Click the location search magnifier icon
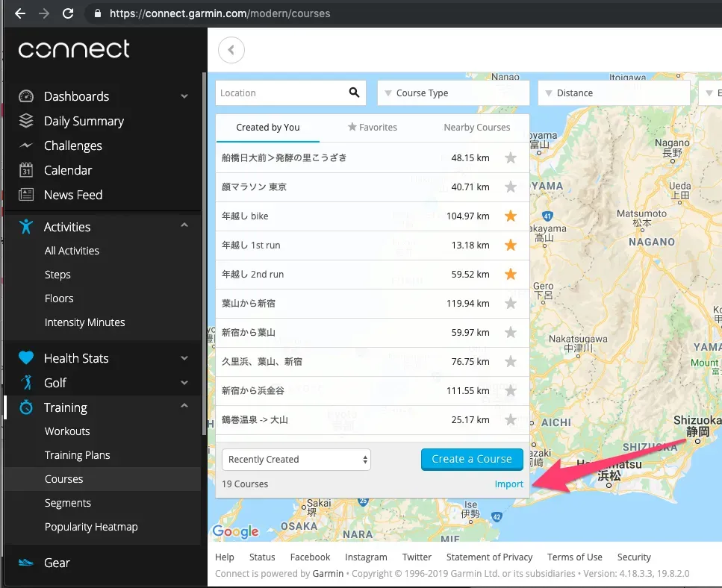Viewport: 722px width, 588px height. click(x=352, y=93)
